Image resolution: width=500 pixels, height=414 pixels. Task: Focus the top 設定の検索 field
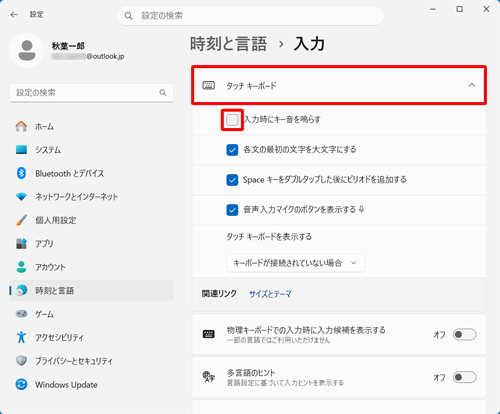coord(250,16)
